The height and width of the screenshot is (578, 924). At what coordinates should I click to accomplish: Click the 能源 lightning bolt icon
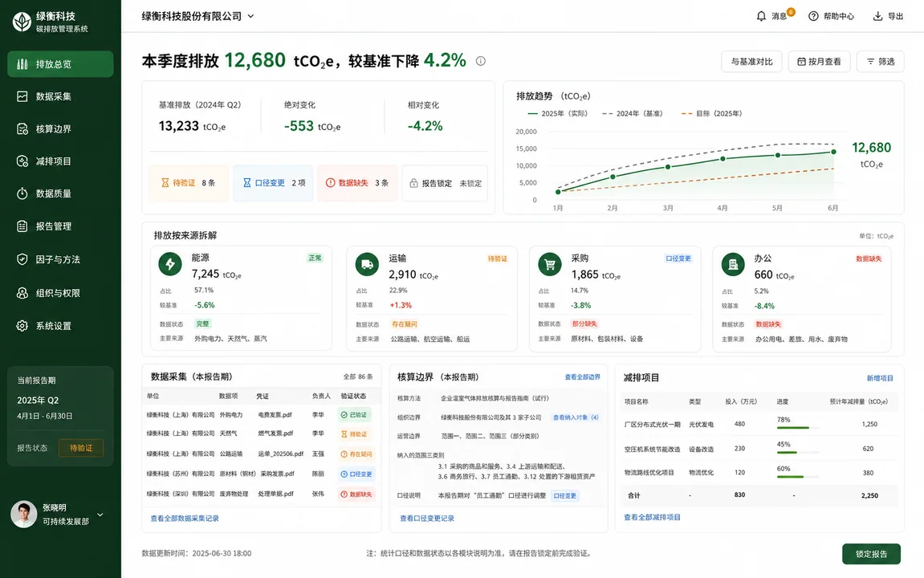[x=170, y=264]
